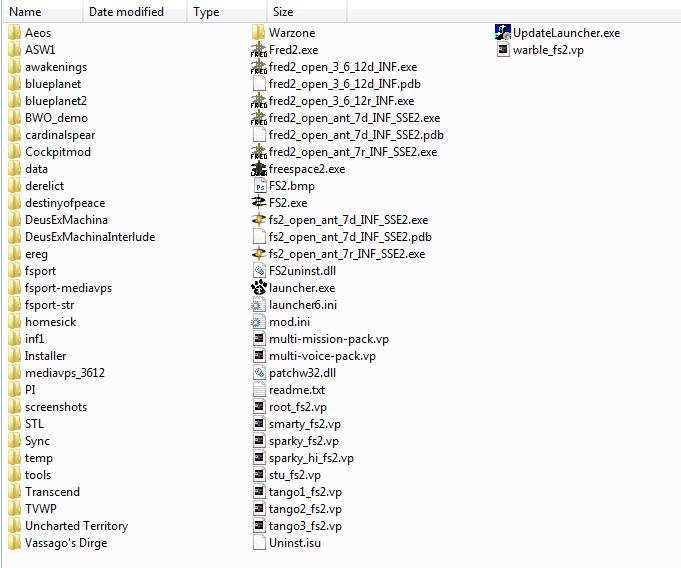681x568 pixels.
Task: Click fs2_open_ant_7r_INF_SSE2.exe icon
Action: click(x=259, y=253)
